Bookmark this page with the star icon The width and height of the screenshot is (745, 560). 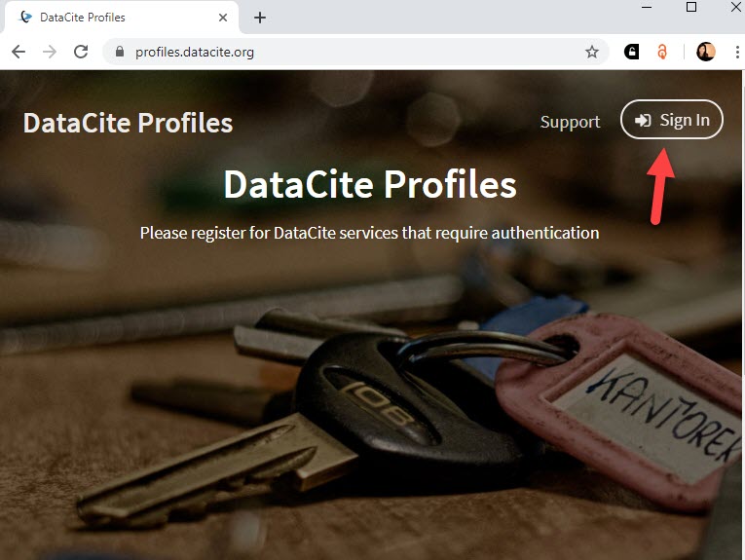pos(591,52)
